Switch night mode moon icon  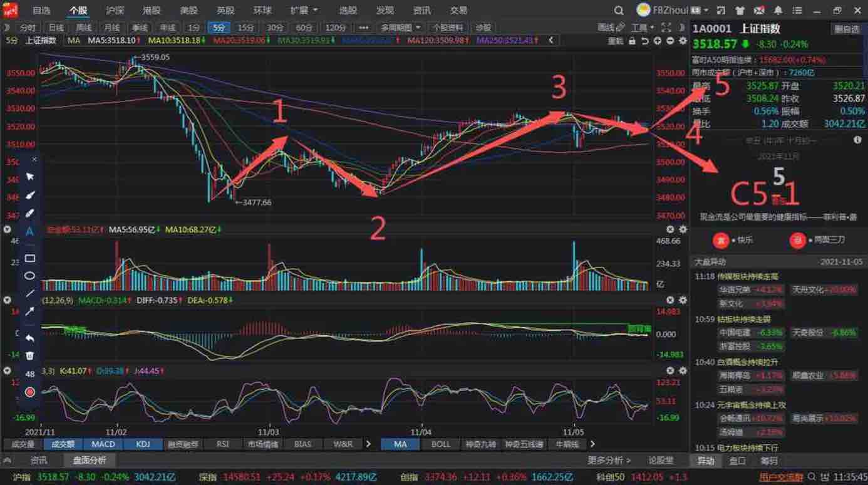pos(681,28)
